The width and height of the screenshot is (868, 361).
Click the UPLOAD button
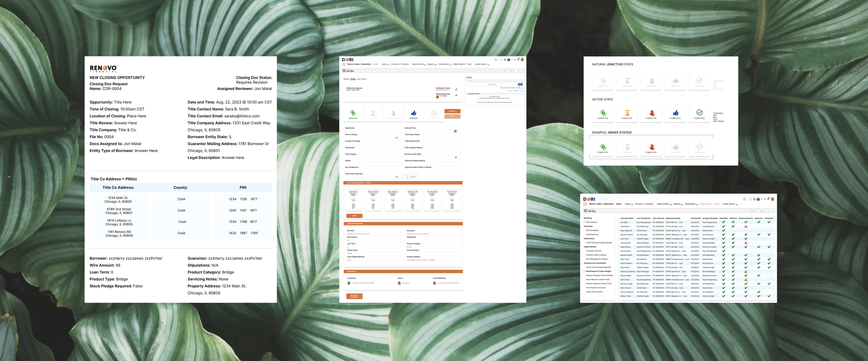[x=411, y=177]
